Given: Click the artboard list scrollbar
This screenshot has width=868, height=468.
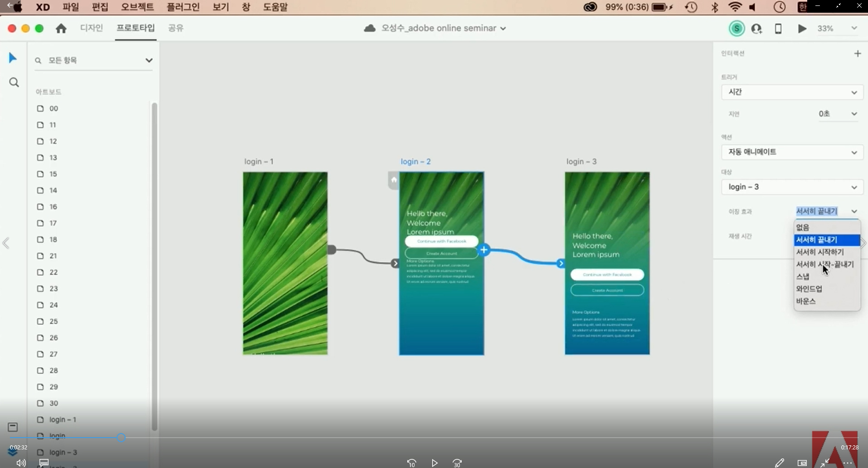Looking at the screenshot, I should point(154,267).
